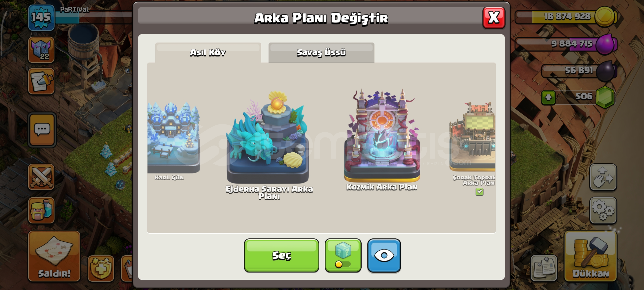Open the chat speech bubble panel
The height and width of the screenshot is (290, 644).
click(42, 130)
